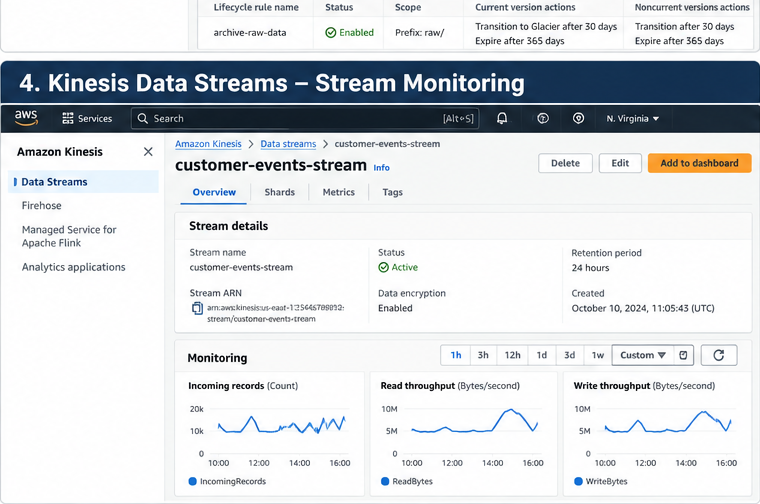Screen dimensions: 760x504
Task: Select the 1w monitoring range
Action: pyautogui.click(x=598, y=355)
